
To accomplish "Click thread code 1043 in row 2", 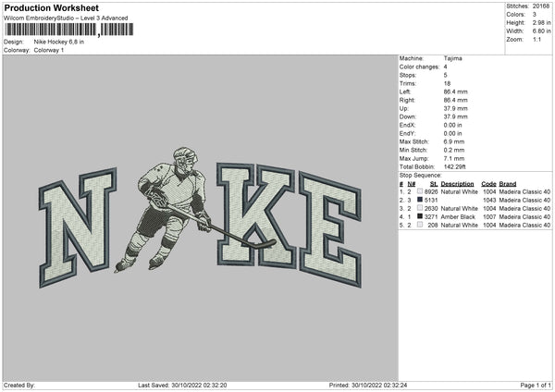I will click(x=489, y=201).
